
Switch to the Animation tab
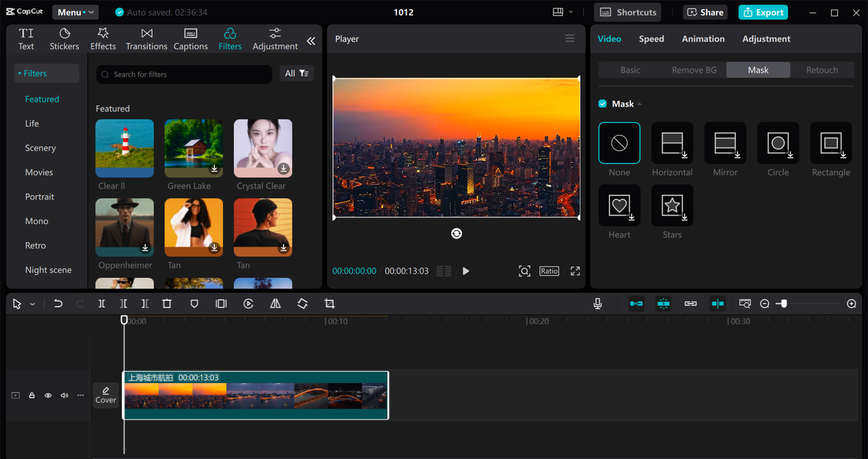(703, 39)
